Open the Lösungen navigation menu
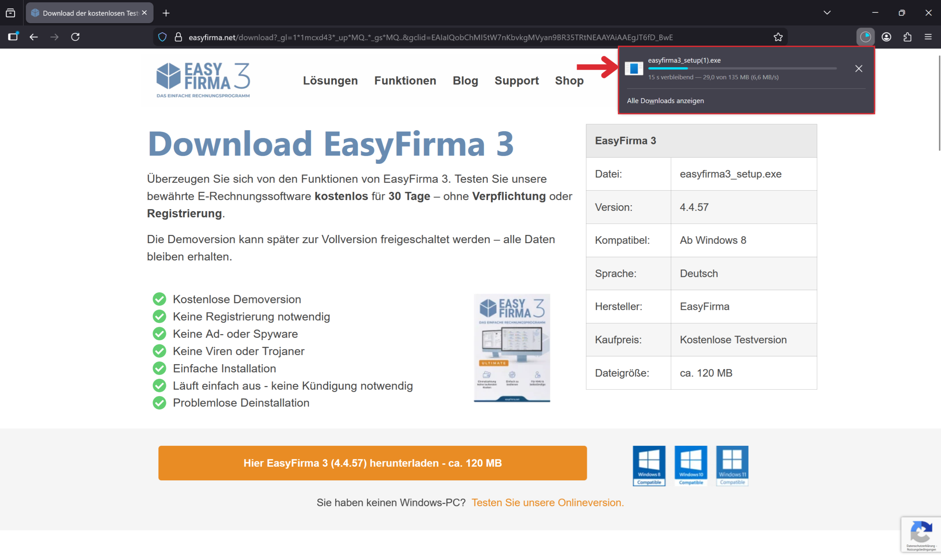 click(330, 80)
